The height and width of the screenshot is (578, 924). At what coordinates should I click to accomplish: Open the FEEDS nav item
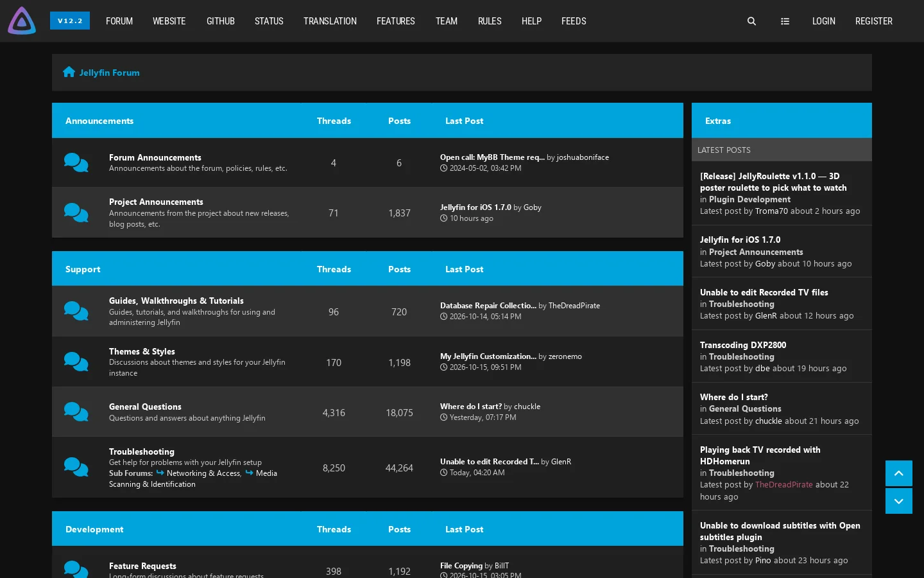(x=574, y=21)
